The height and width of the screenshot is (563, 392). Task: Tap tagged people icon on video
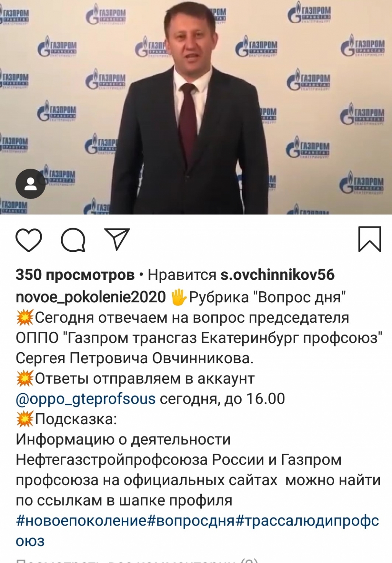tap(30, 184)
